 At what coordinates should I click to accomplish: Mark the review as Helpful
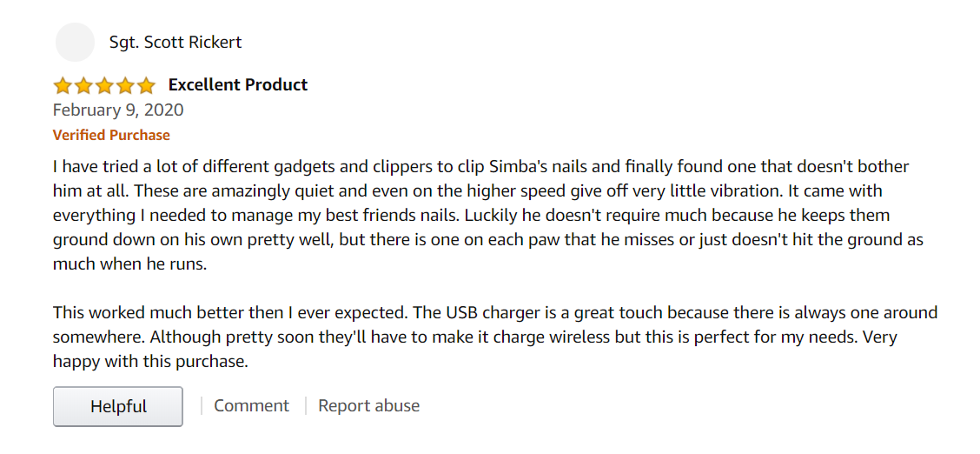tap(118, 406)
